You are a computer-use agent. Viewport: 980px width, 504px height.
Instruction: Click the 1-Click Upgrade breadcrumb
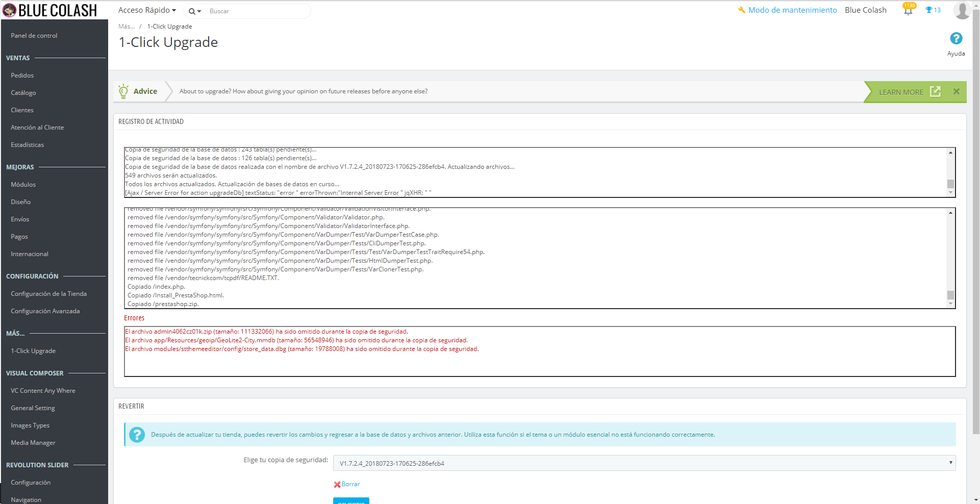point(170,27)
